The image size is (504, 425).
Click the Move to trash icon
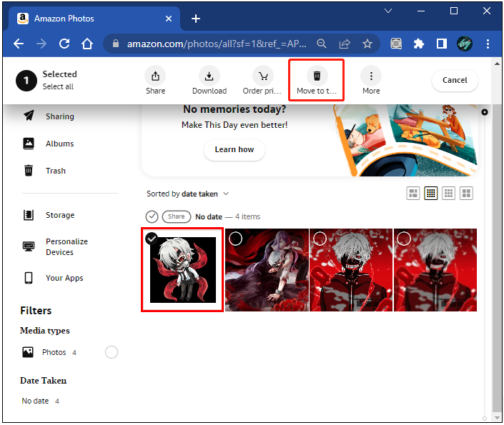tap(317, 76)
